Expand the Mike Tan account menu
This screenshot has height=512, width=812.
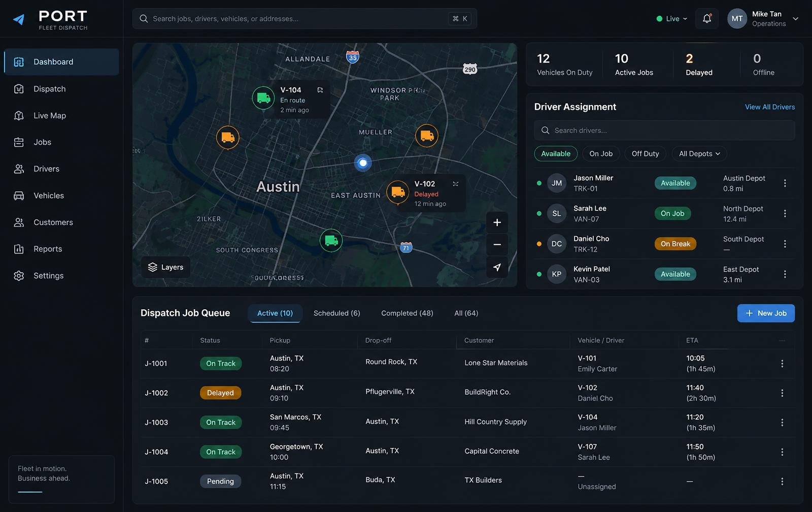click(763, 19)
